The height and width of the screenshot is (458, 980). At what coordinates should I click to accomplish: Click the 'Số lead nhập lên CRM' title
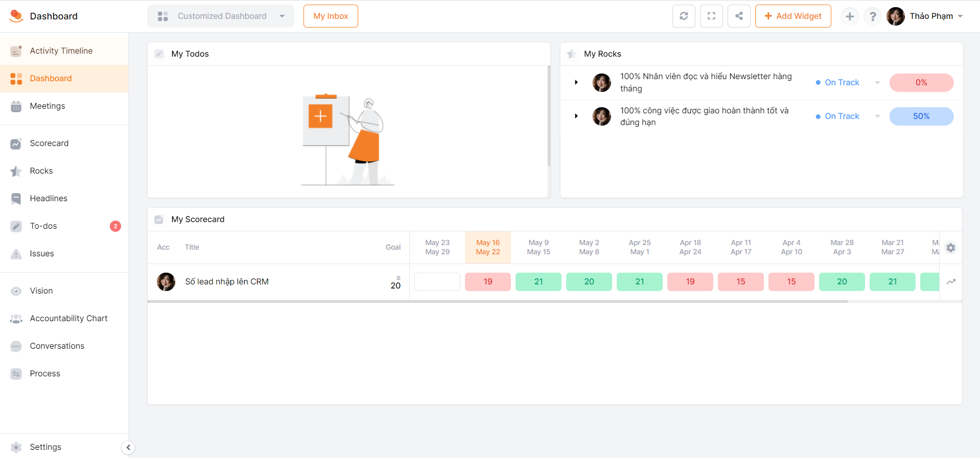point(227,282)
